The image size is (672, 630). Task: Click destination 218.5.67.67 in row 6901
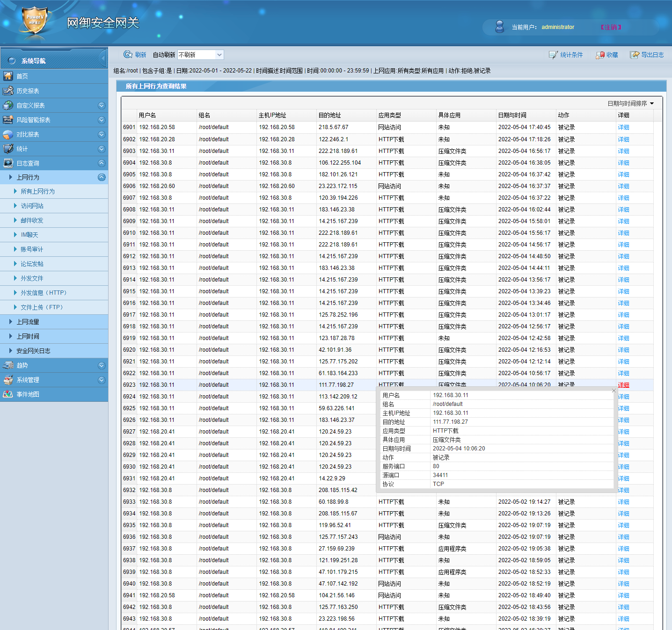[x=334, y=127]
